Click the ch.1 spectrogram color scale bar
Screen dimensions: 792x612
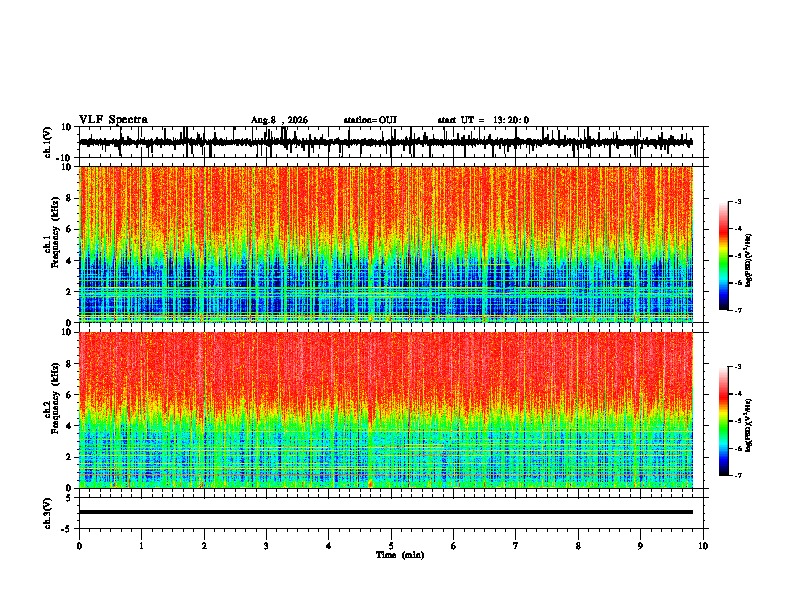tap(724, 256)
